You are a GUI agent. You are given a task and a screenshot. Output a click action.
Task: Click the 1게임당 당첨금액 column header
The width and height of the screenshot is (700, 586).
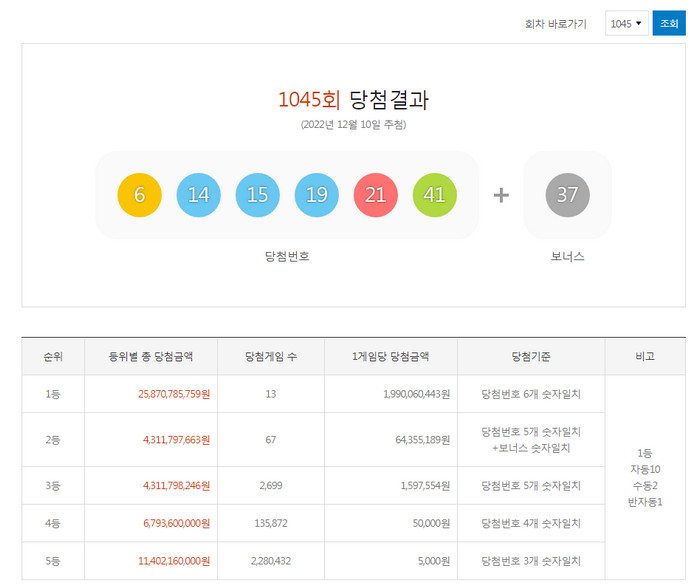(x=391, y=356)
